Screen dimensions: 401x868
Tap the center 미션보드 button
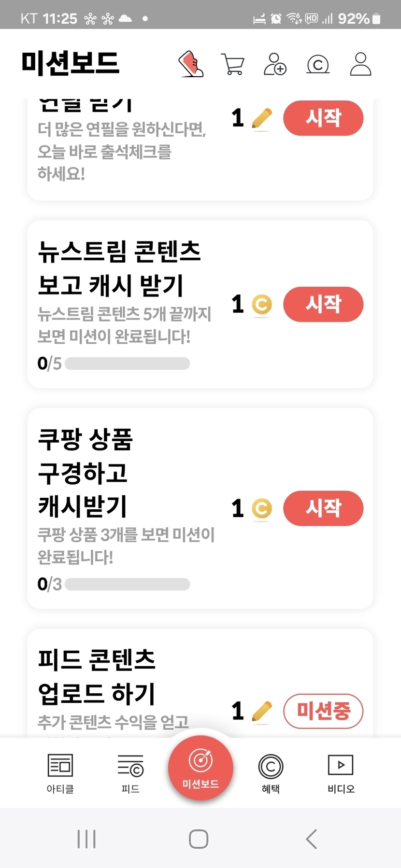[200, 768]
